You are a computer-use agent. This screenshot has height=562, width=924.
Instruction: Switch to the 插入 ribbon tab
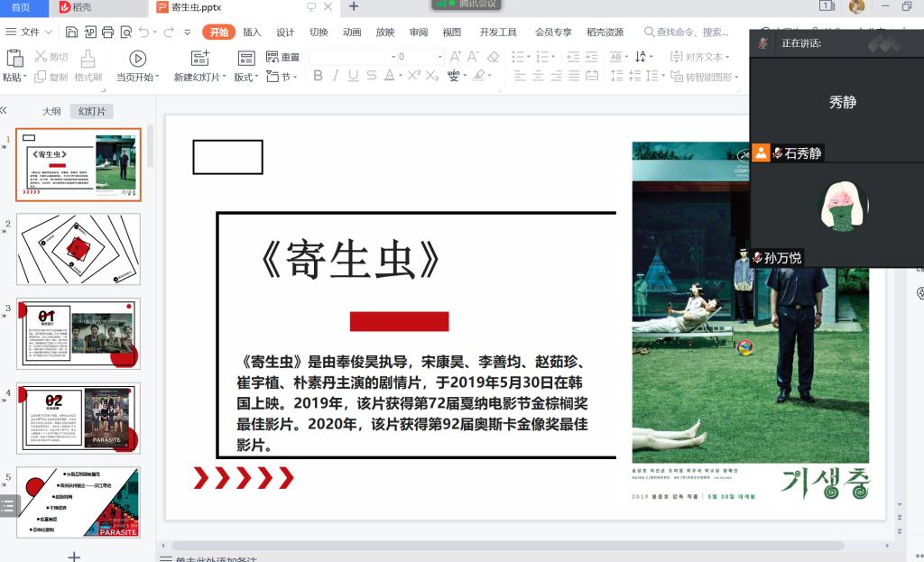click(x=252, y=32)
